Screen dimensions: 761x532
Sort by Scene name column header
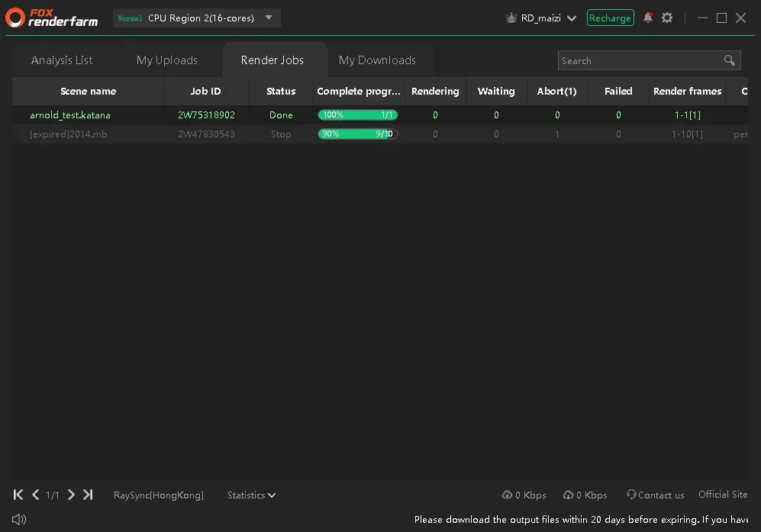(89, 92)
